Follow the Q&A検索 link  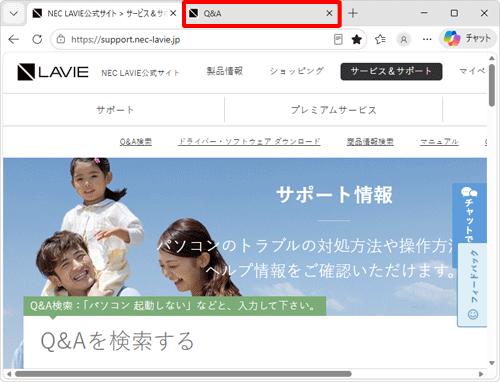point(136,142)
